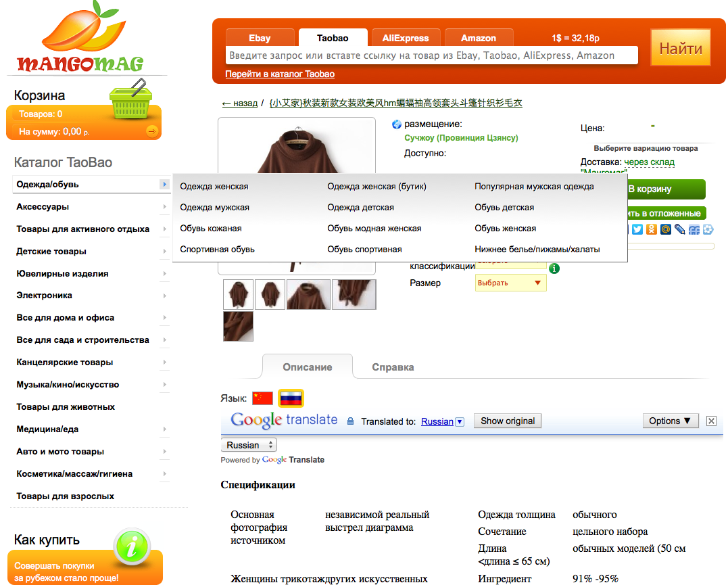Expand the Медицина/еда category arrow
Screen dimensions: 728x587
point(164,429)
